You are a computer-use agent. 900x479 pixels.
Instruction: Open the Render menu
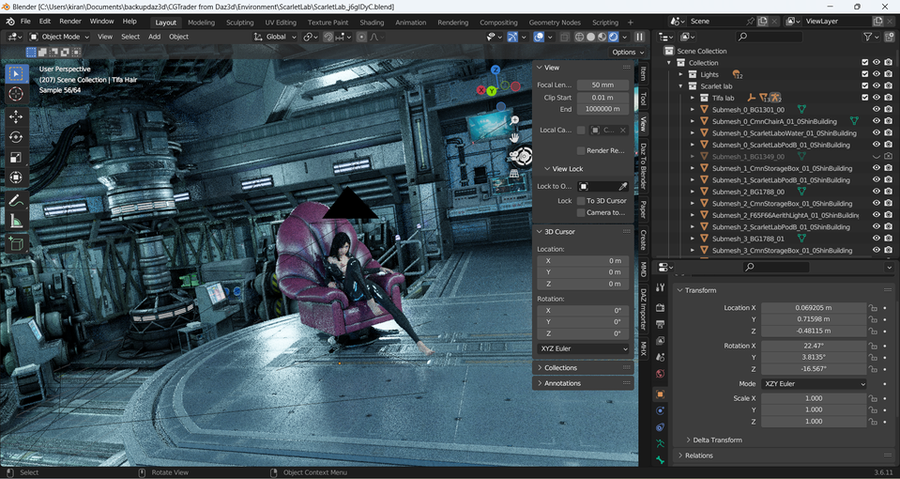pyautogui.click(x=70, y=21)
